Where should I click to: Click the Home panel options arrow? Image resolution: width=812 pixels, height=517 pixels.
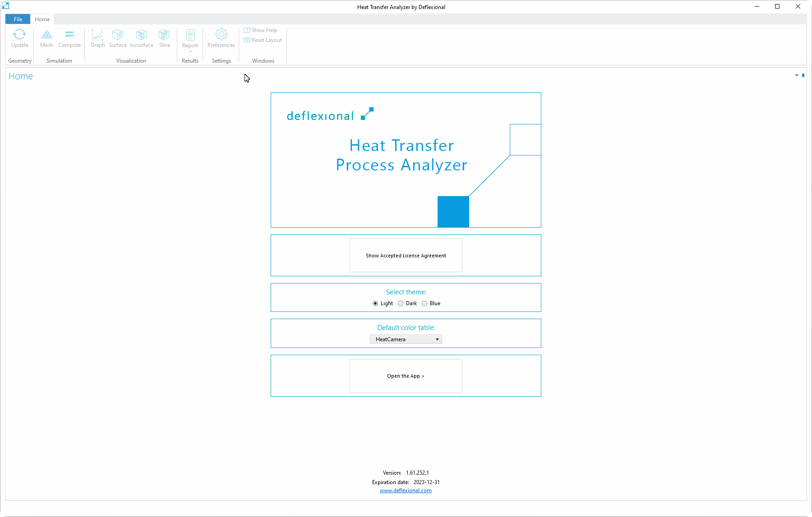pos(797,75)
